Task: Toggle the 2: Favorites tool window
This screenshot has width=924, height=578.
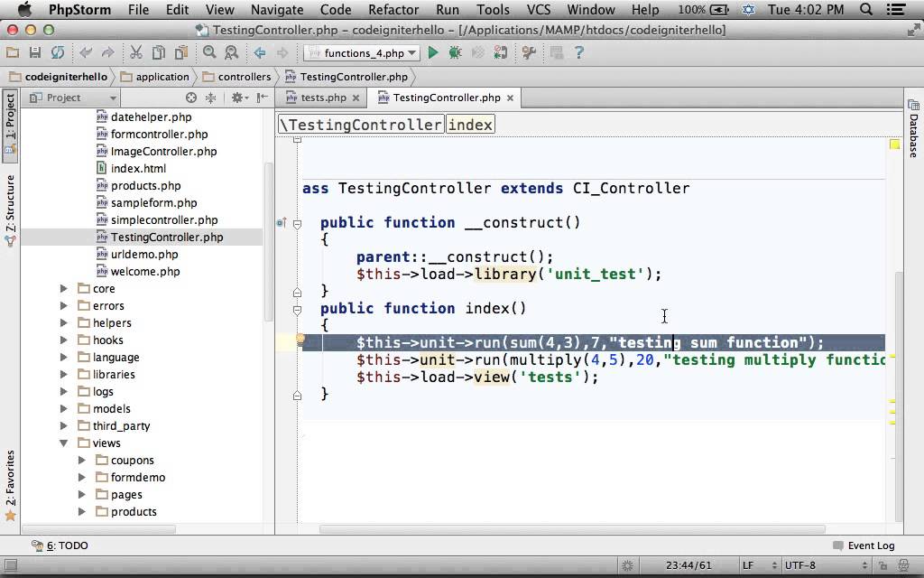Action: point(10,485)
